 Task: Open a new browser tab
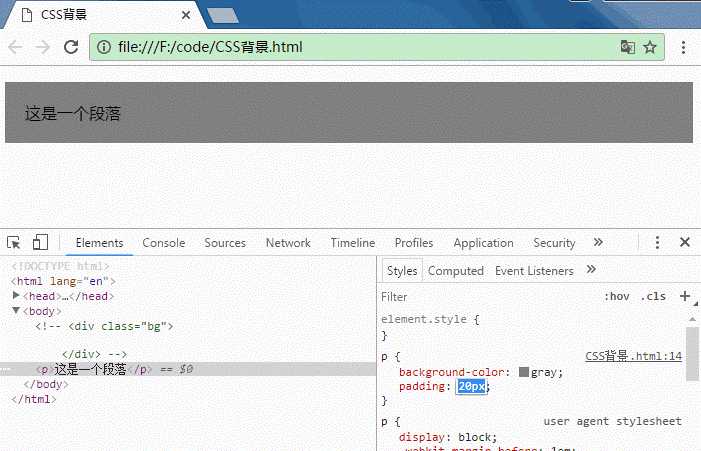[x=222, y=15]
